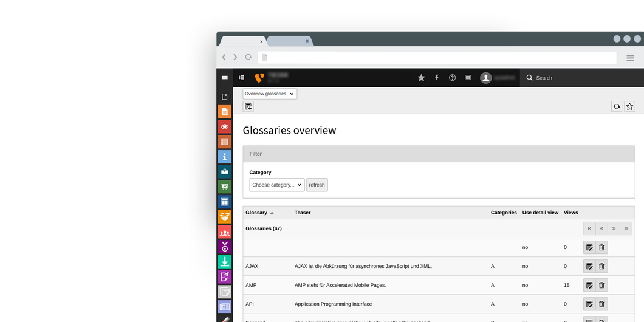This screenshot has height=322, width=644.
Task: Close the first browser tab
Action: 261,41
